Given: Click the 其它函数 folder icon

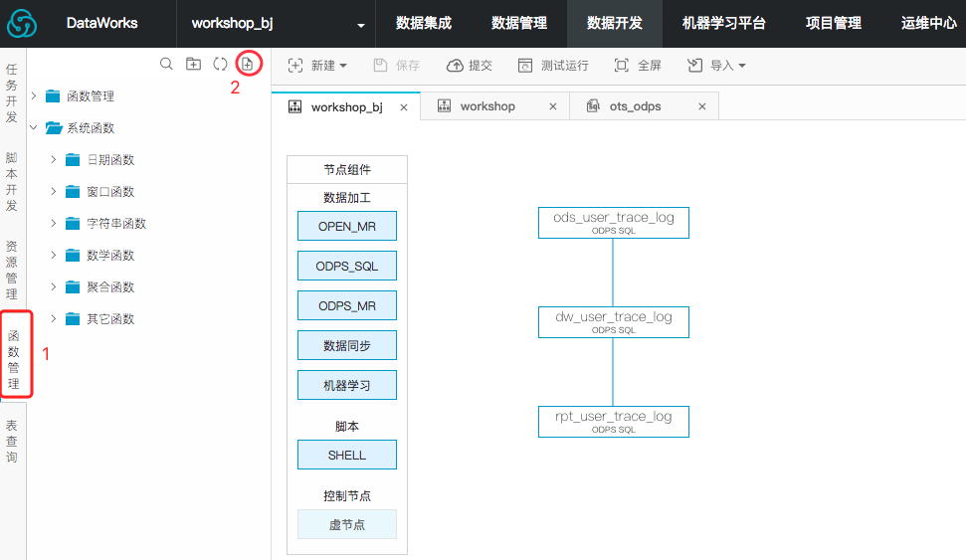Looking at the screenshot, I should (73, 318).
